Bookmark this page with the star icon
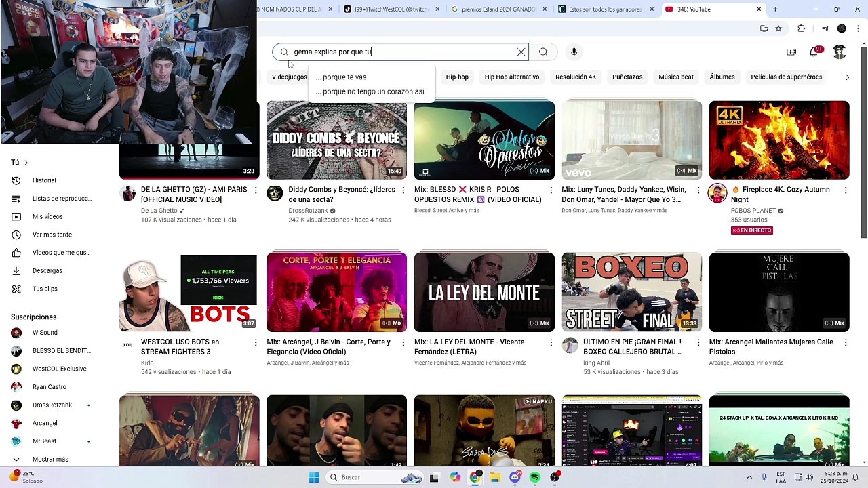Viewport: 868px width, 488px height. 778,28
